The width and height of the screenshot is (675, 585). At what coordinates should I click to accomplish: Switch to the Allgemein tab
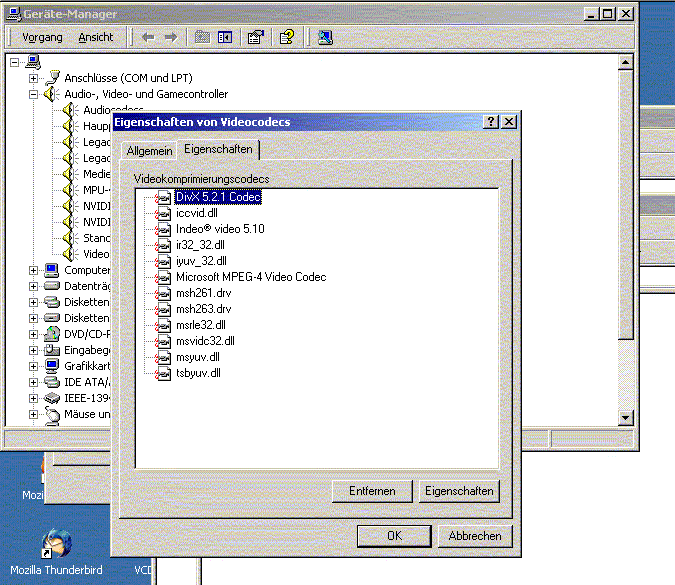coord(149,151)
